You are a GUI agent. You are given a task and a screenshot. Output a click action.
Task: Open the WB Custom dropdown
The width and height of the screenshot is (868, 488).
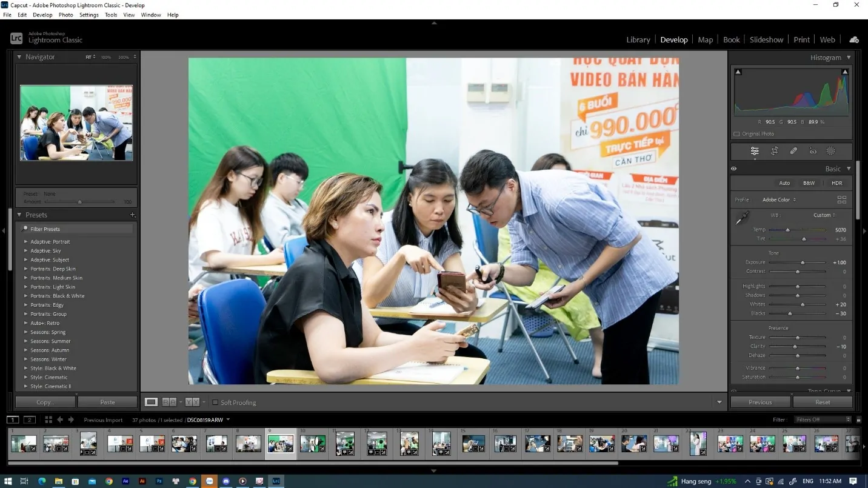pyautogui.click(x=824, y=215)
